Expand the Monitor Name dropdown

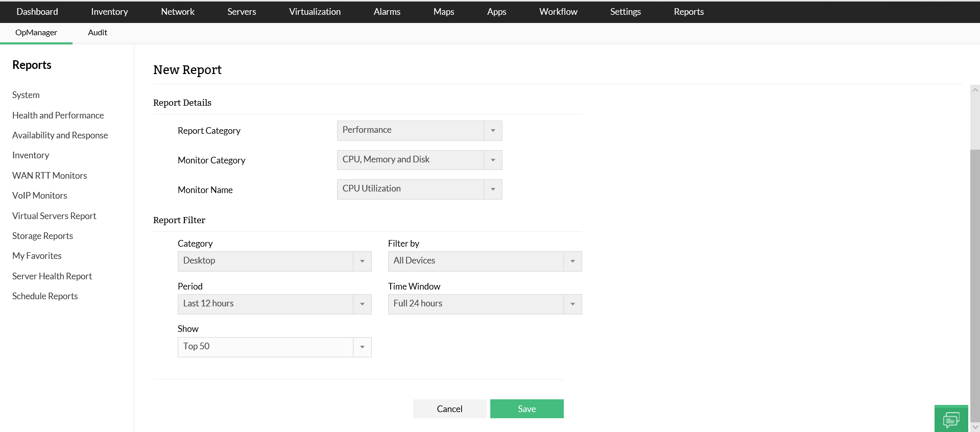click(x=493, y=189)
